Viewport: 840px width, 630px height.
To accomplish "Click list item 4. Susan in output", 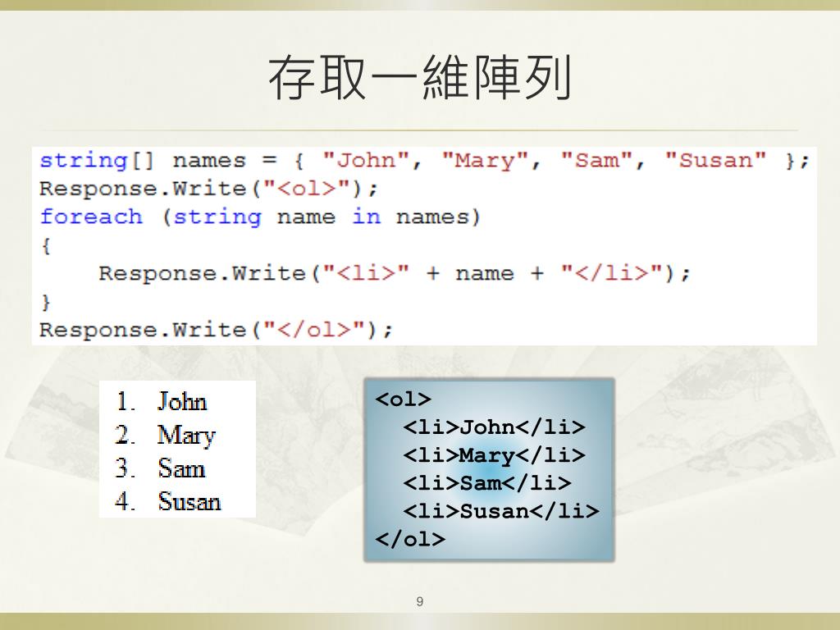I will (167, 501).
